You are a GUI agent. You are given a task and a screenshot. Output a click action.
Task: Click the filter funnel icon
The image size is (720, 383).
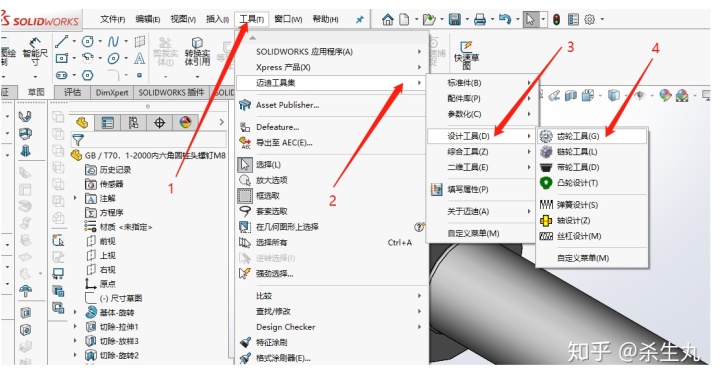pyautogui.click(x=79, y=139)
